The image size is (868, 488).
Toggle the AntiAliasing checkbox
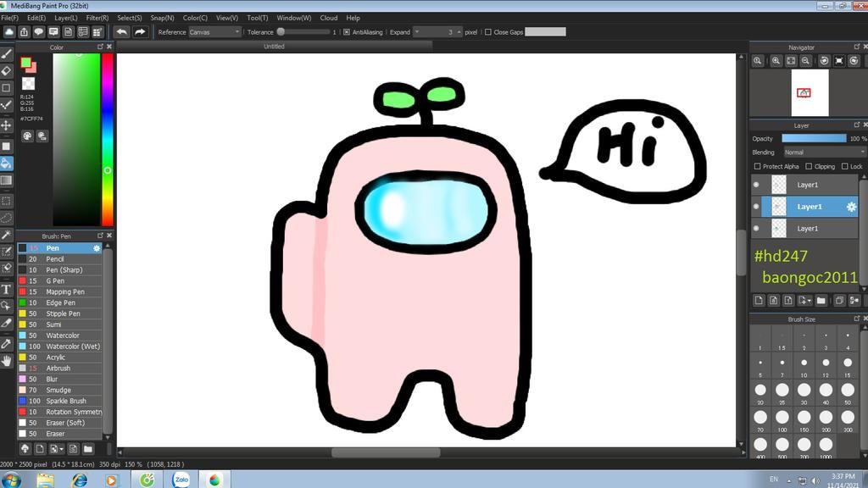tap(347, 32)
